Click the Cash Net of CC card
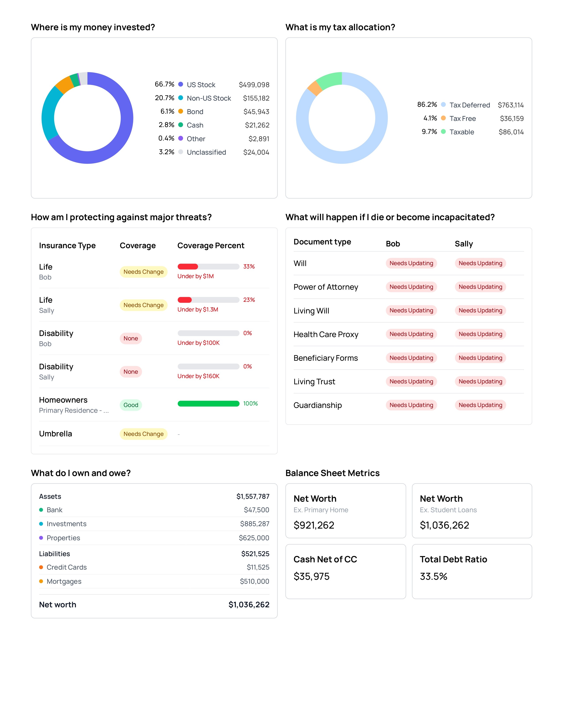Viewport: 563px width, 728px height. [x=346, y=571]
